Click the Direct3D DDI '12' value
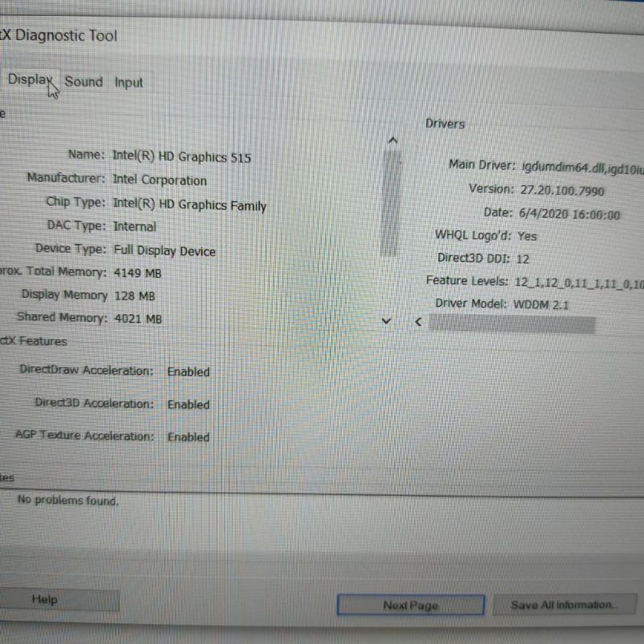The height and width of the screenshot is (644, 644). [x=522, y=258]
